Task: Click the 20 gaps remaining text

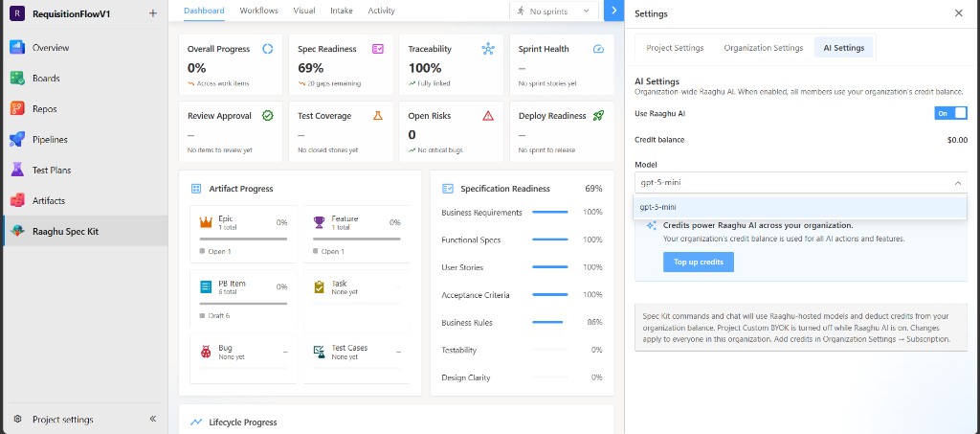Action: [334, 83]
